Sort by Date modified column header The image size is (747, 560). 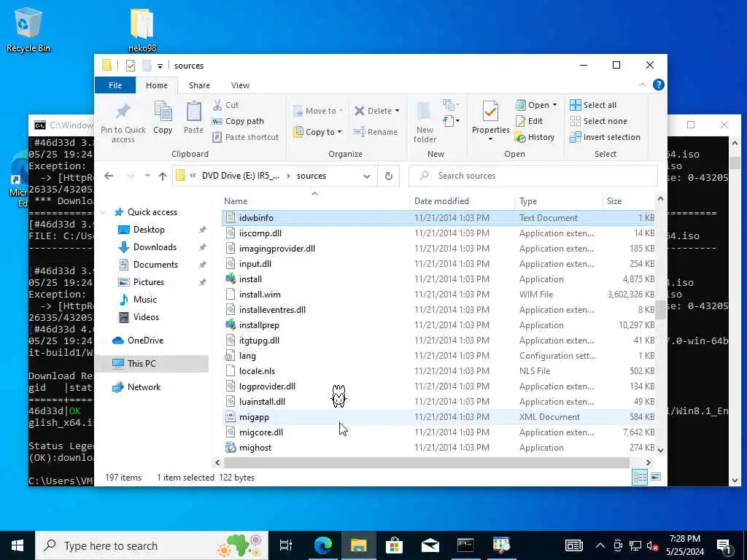coord(461,201)
